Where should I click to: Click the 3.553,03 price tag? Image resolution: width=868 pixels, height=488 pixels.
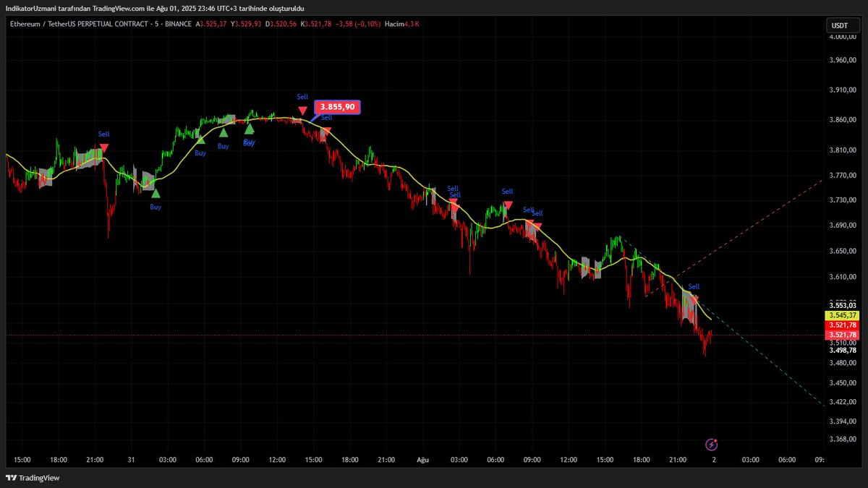click(x=843, y=306)
